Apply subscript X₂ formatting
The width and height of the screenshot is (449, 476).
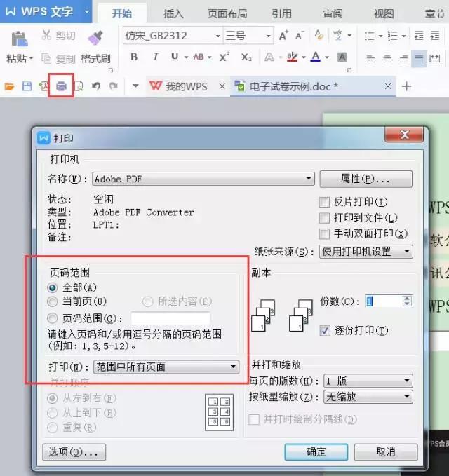(x=246, y=57)
